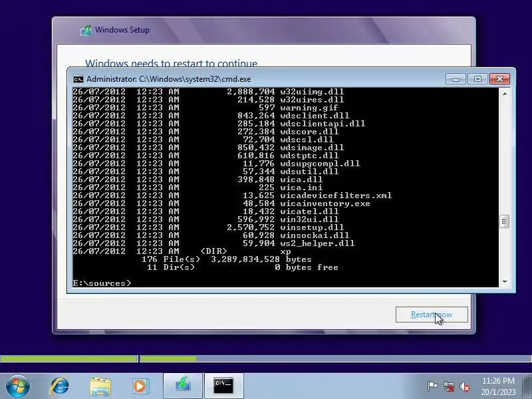This screenshot has width=532, height=399.
Task: Open Windows Explorer folder icon on taskbar
Action: pos(100,386)
